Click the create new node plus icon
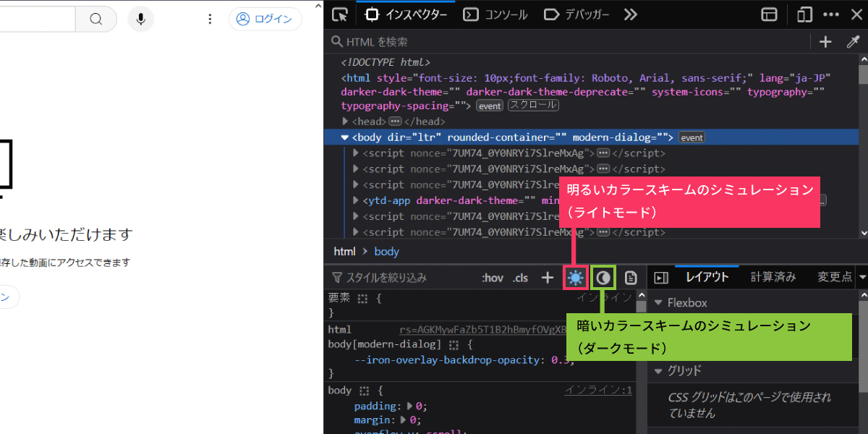This screenshot has width=868, height=434. click(825, 42)
